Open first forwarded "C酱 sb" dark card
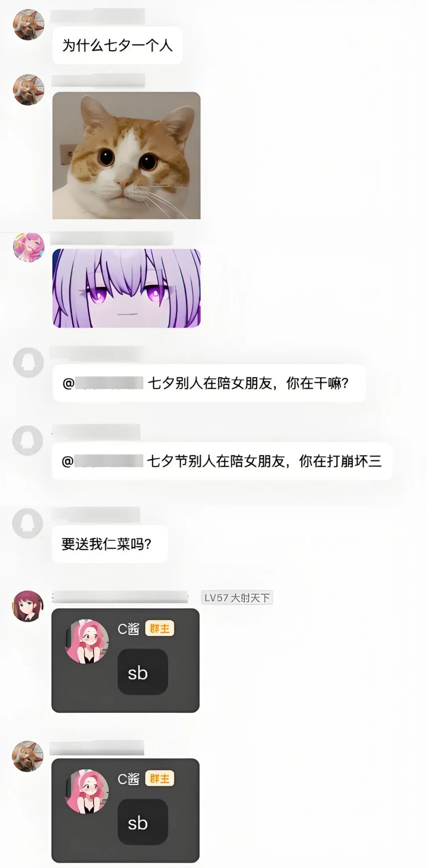Screen dimensions: 427x868 click(x=125, y=661)
